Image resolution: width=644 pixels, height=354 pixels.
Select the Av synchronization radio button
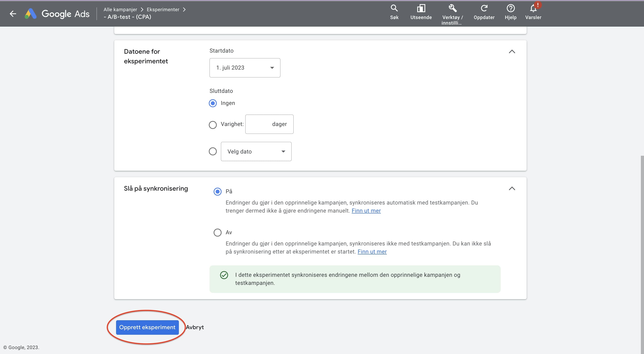[x=218, y=232]
